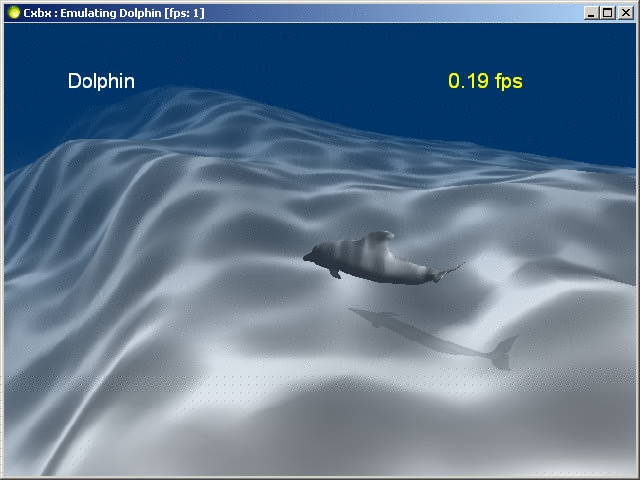Screen dimensions: 640x480
Task: Click the dolphin's shadow on the seafloor
Action: (x=410, y=331)
